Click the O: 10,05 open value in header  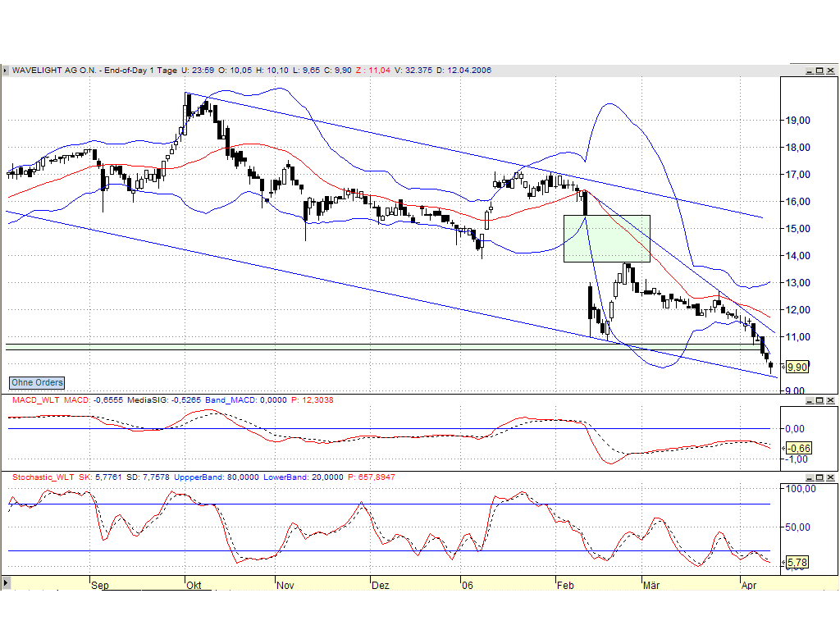235,71
